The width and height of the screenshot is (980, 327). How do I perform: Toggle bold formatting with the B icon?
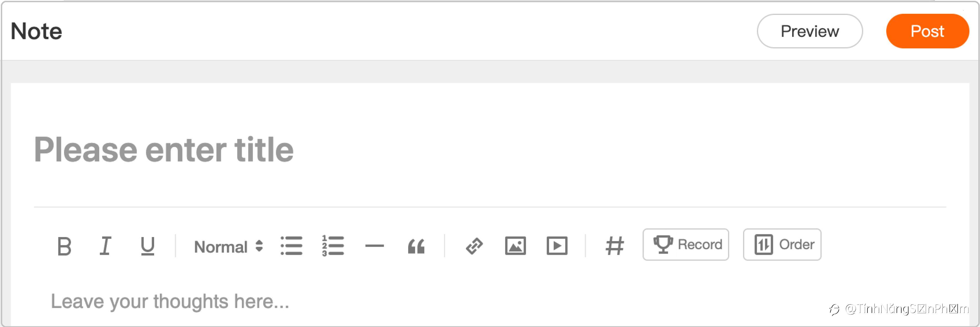coord(64,246)
